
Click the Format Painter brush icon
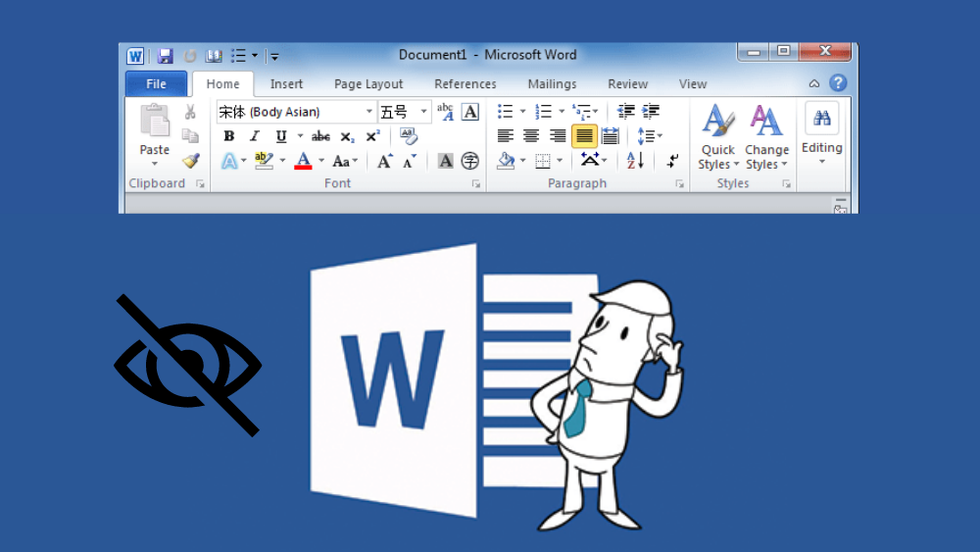[x=191, y=161]
